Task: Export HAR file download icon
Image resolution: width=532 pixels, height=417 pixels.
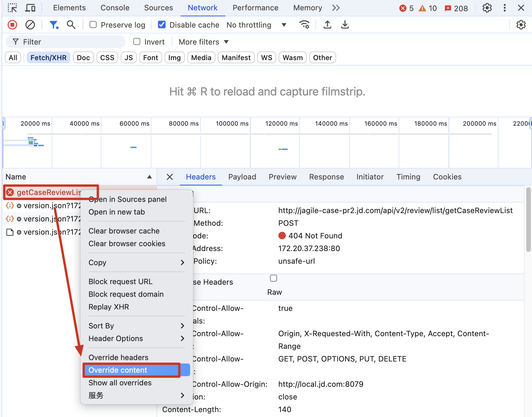Action: pos(345,25)
